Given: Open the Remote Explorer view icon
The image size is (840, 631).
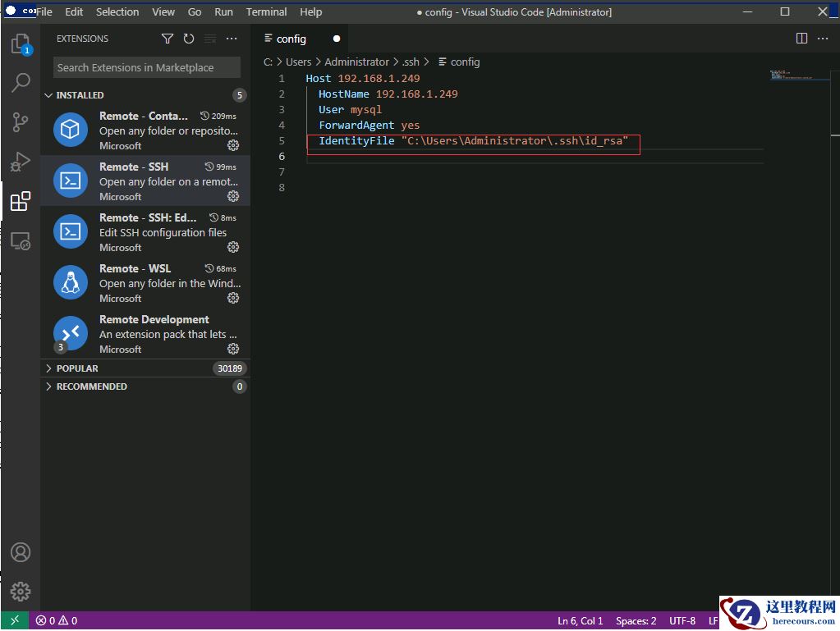Looking at the screenshot, I should 21,241.
